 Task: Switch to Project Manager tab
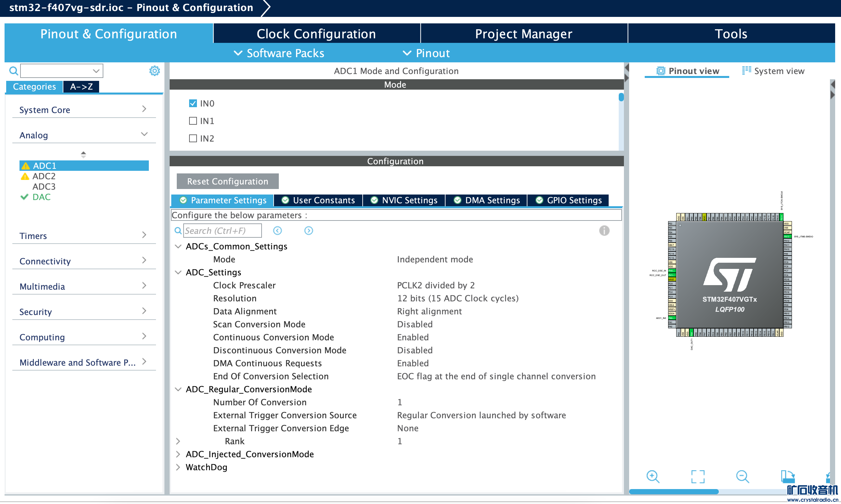tap(524, 34)
